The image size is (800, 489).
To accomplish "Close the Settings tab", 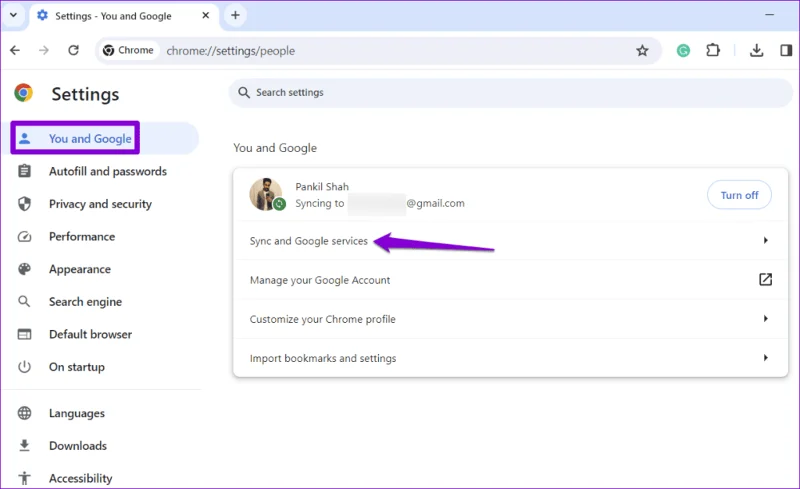I will 206,15.
